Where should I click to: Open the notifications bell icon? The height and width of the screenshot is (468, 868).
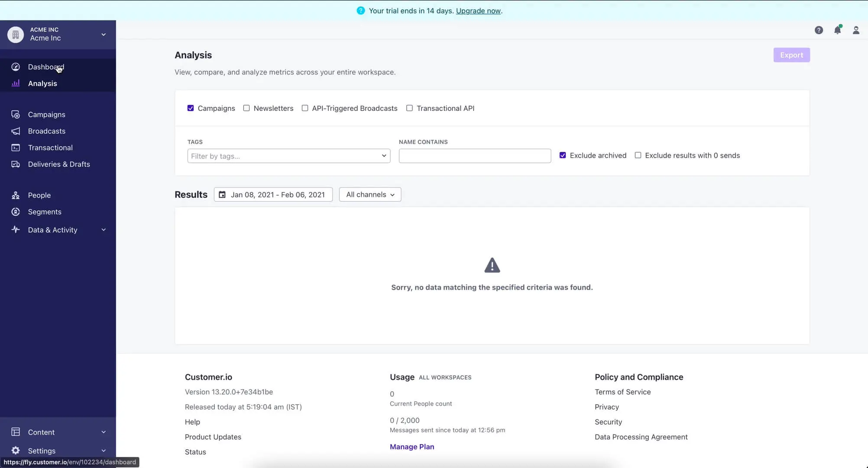tap(837, 30)
